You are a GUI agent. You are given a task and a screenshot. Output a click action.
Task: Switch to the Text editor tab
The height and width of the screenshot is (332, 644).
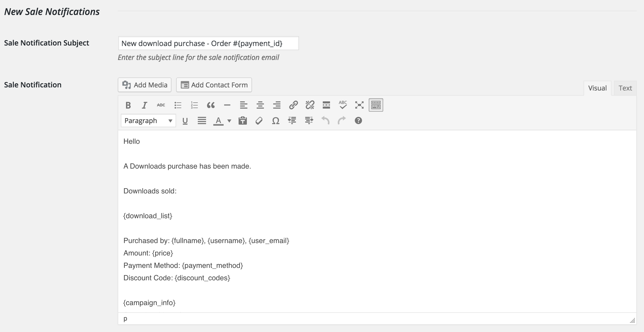coord(625,88)
